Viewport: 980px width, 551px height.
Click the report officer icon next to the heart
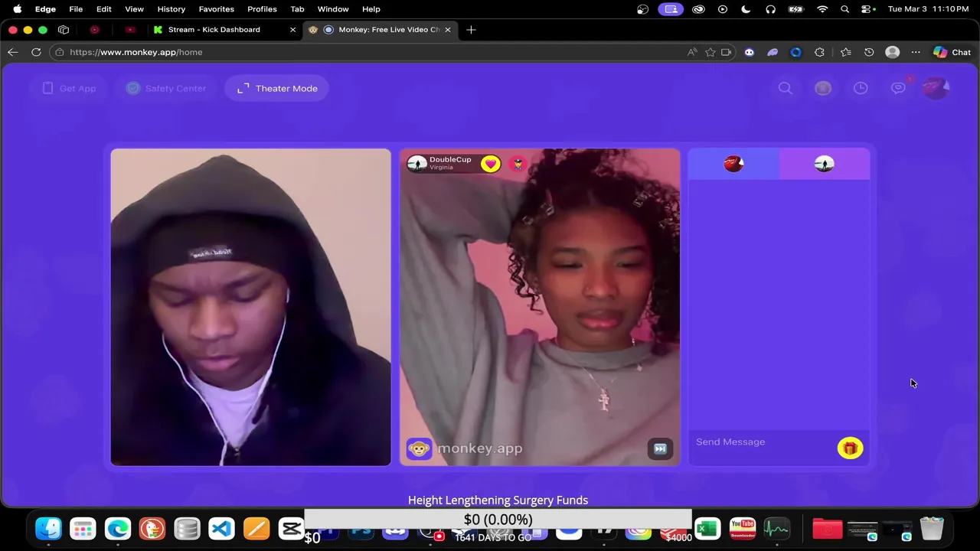(518, 164)
